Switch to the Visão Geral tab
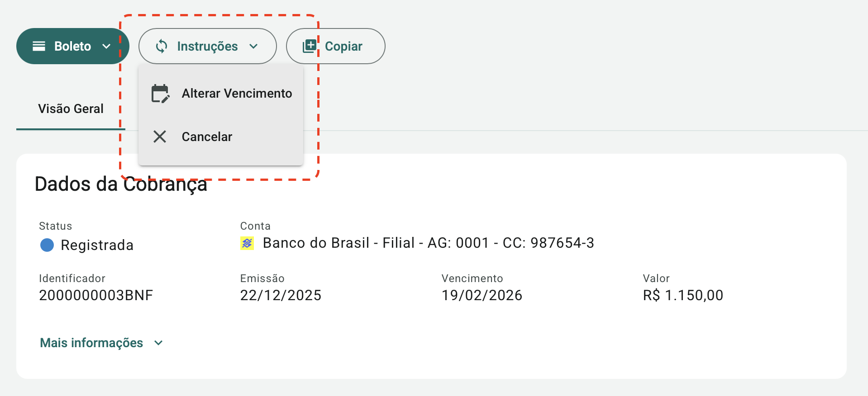This screenshot has width=868, height=396. coord(71,109)
